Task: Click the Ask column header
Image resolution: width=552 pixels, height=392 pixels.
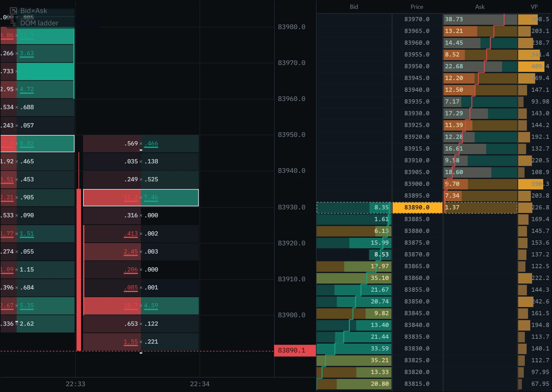Action: (x=480, y=7)
